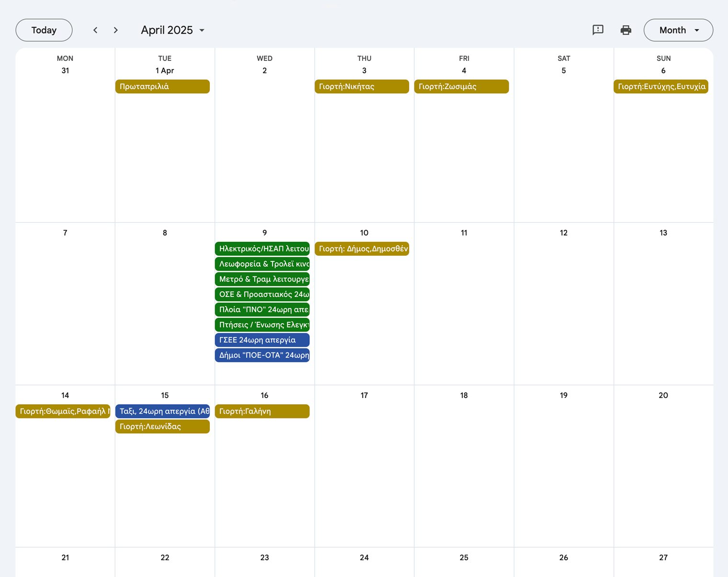Screen dimensions: 728x577
Task: Open the Ταξι, 24ωρη απεργία event
Action: (162, 411)
